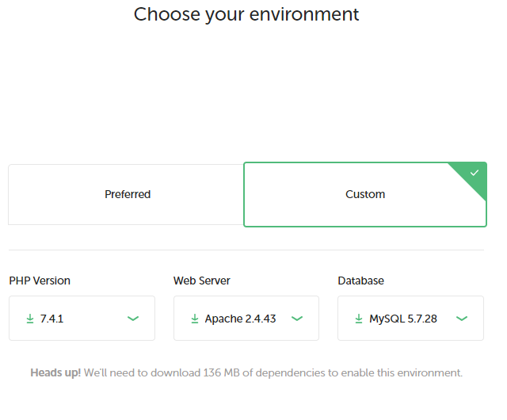Click the Web Server field label
The height and width of the screenshot is (420, 507).
pyautogui.click(x=202, y=281)
